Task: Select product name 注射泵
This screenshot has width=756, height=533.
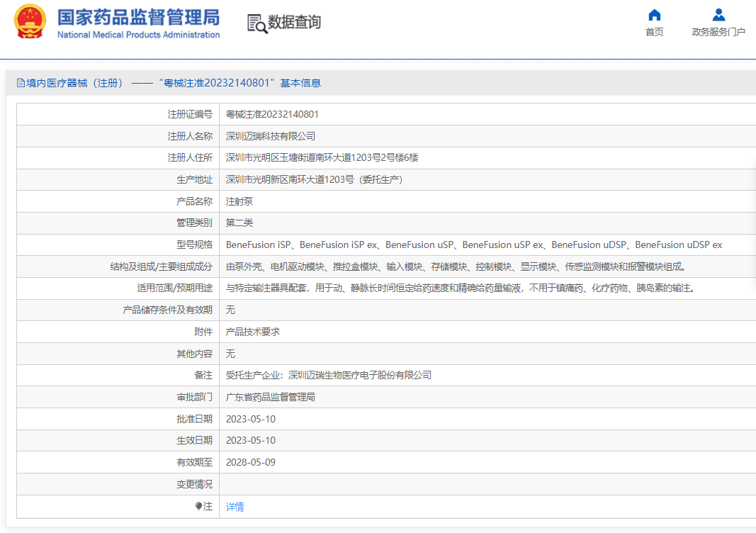Action: point(239,201)
